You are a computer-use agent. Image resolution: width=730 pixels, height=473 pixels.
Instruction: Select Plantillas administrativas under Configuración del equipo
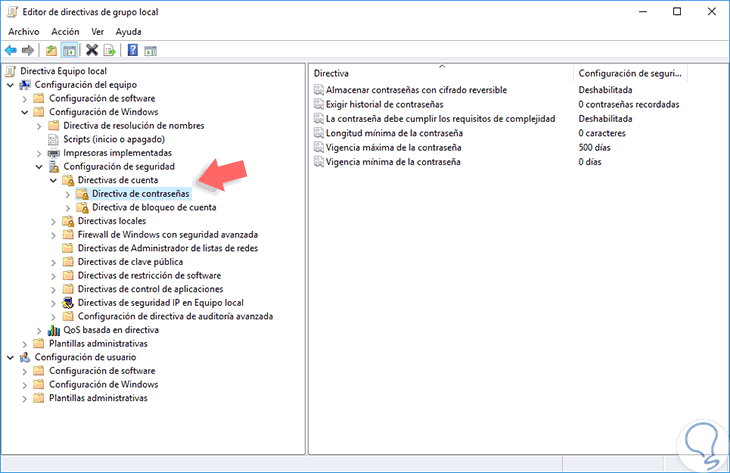[x=98, y=344]
